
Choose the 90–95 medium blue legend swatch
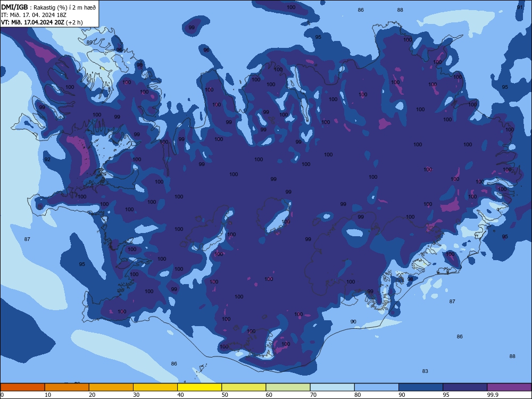pos(421,387)
